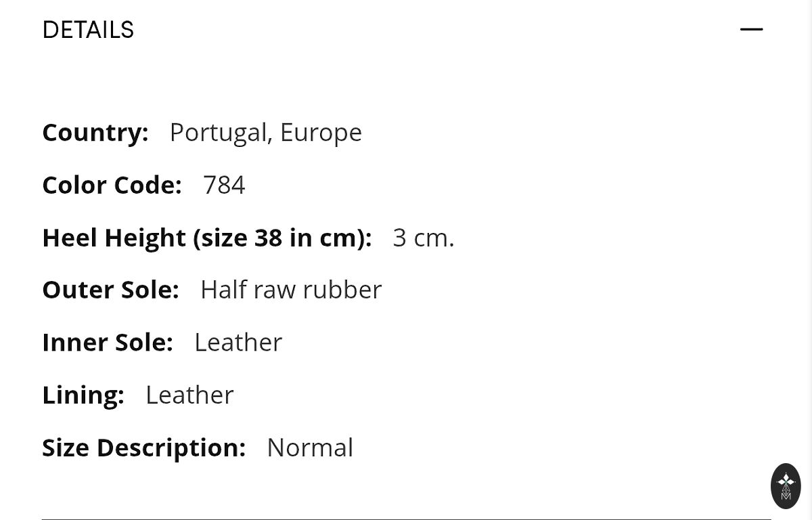Click the Leather value beside Inner Sole
Image resolution: width=812 pixels, height=520 pixels.
(x=238, y=342)
